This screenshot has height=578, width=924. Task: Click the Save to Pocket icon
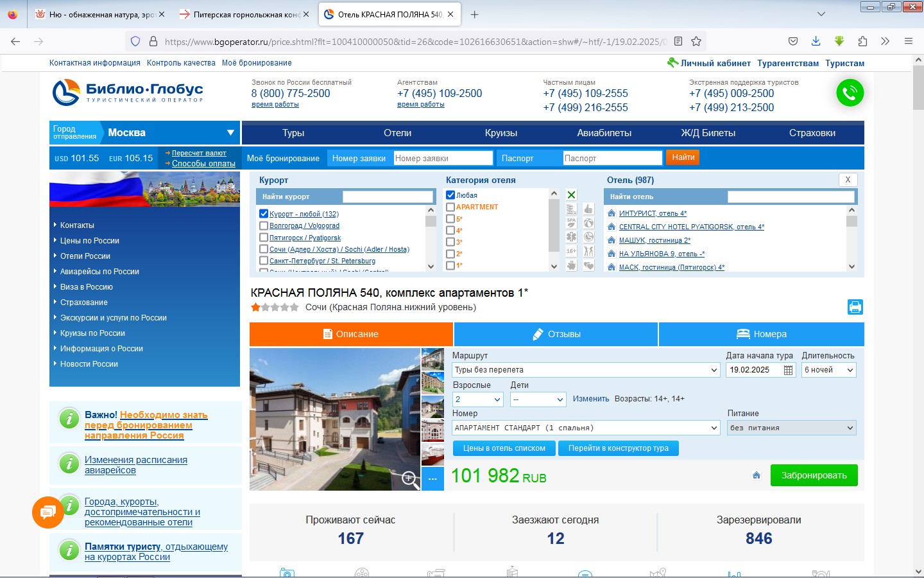(x=793, y=41)
